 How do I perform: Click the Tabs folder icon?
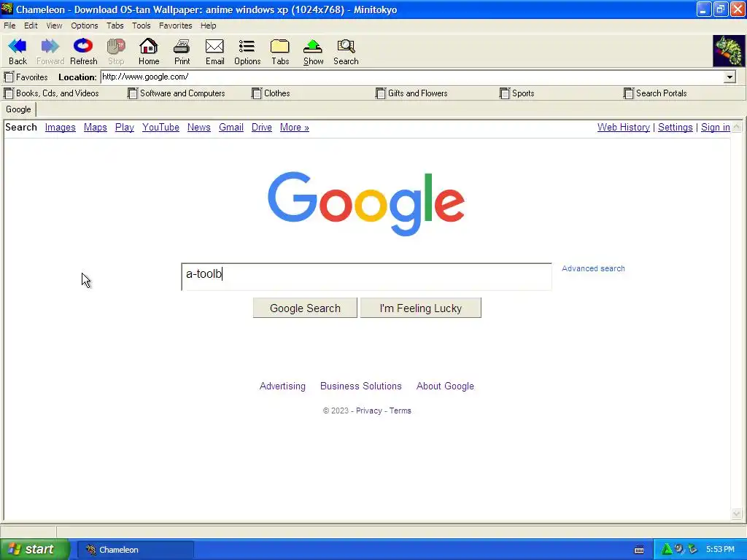pos(280,46)
